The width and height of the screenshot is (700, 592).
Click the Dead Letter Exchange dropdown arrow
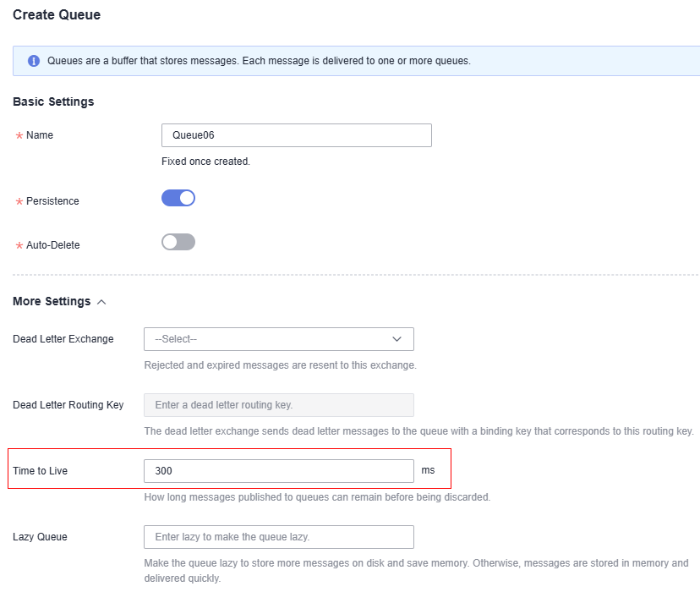[x=396, y=339]
